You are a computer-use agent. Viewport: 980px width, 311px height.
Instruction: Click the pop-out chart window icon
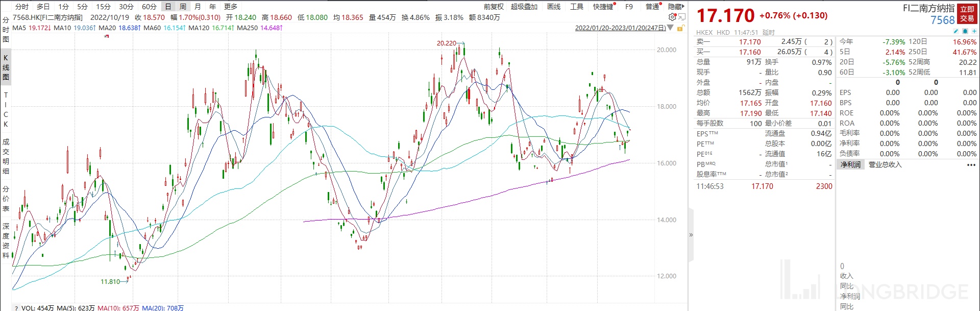click(682, 17)
